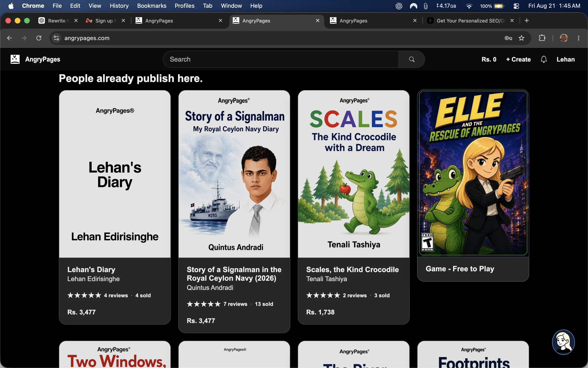Screen dimensions: 588x368
Task: Open the notifications bell
Action: (544, 59)
